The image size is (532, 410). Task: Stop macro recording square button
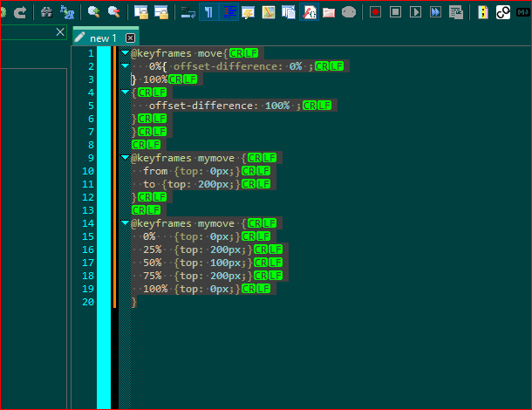tap(395, 12)
